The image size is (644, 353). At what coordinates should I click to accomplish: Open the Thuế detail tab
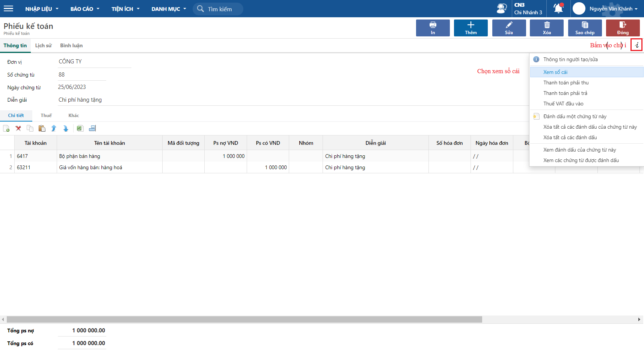tap(46, 116)
